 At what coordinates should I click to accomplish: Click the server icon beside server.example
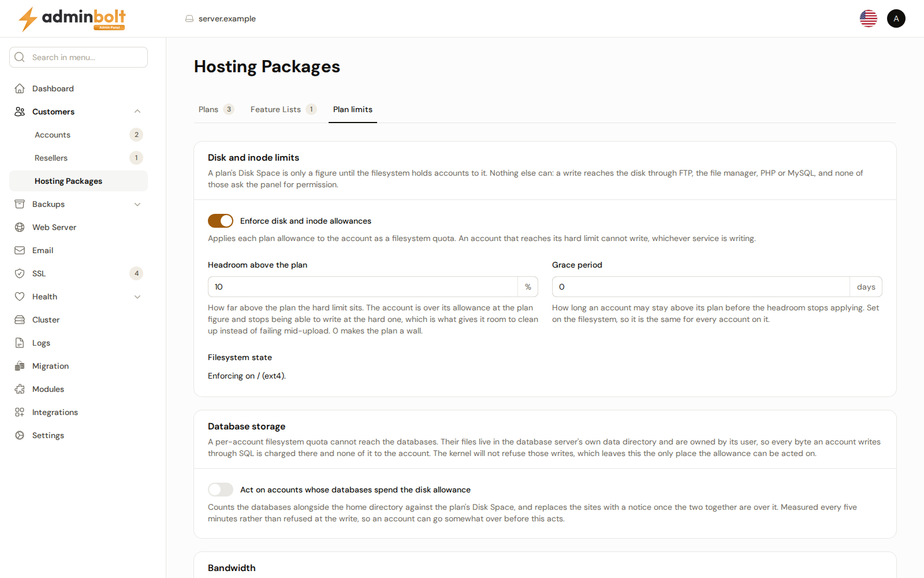pos(189,18)
